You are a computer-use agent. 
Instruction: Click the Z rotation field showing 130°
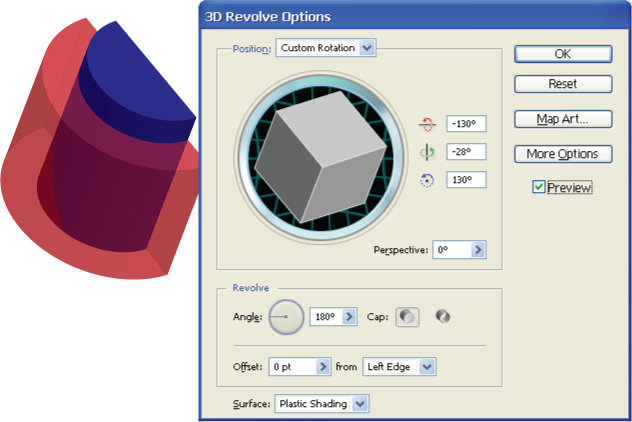coord(466,180)
